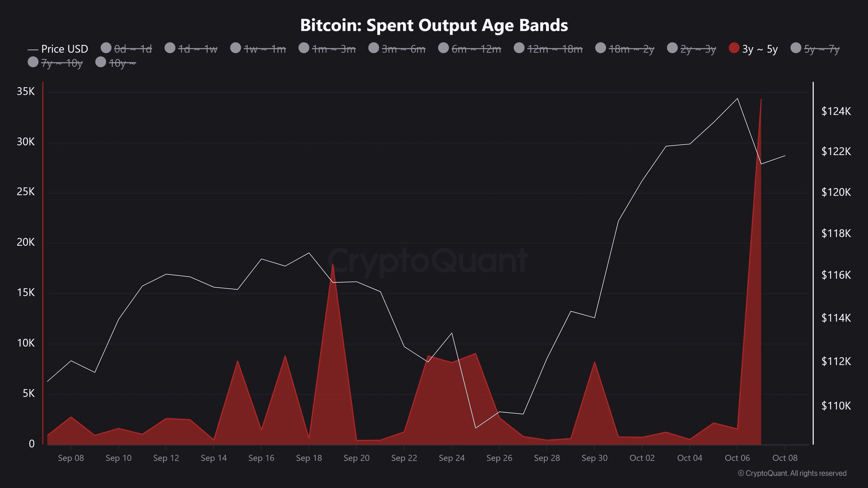The width and height of the screenshot is (868, 488).
Task: Click the 2y ~ 3y legend marker
Action: pyautogui.click(x=672, y=48)
